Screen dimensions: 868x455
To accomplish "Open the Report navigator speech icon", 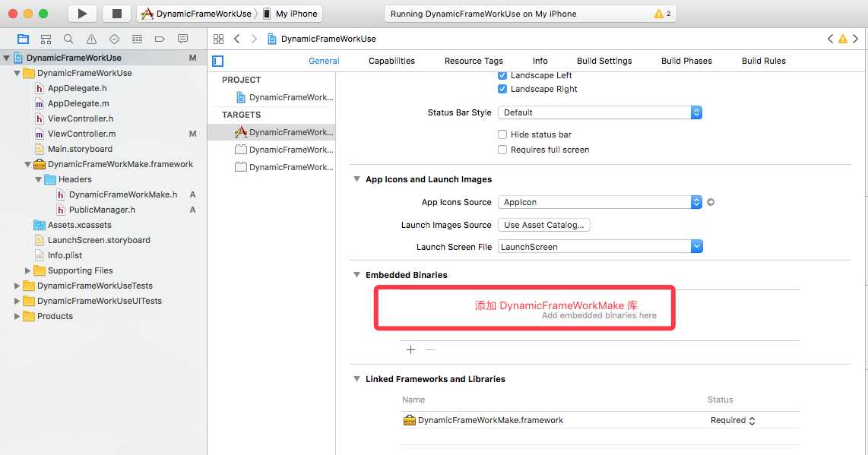I will point(182,39).
